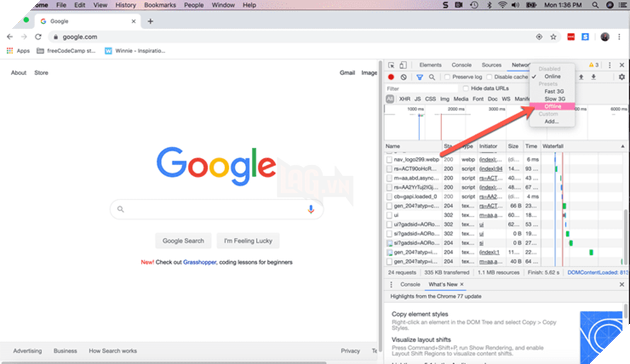This screenshot has width=630, height=364.
Task: Clear the network log
Action: [x=403, y=77]
